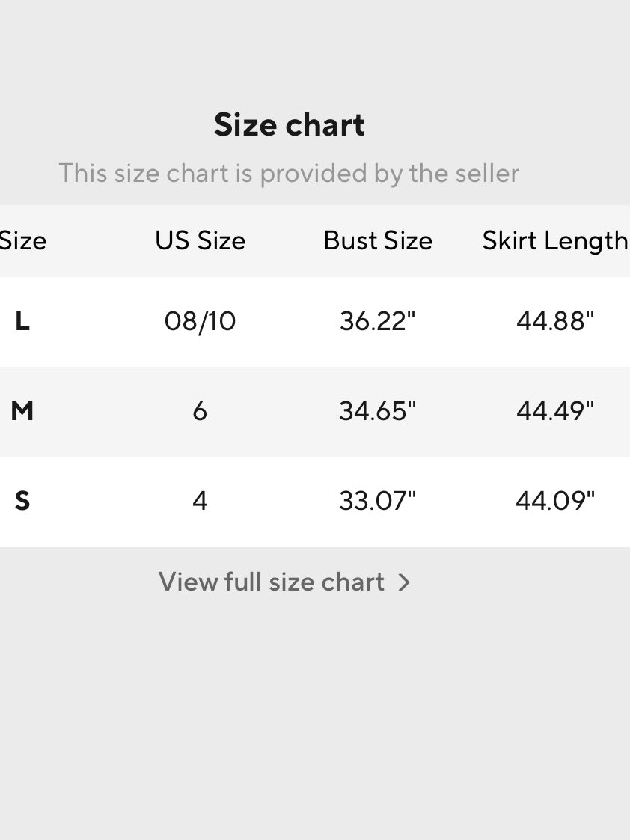Image resolution: width=630 pixels, height=840 pixels.
Task: Click the seller-provided size chart notice
Action: pyautogui.click(x=289, y=173)
